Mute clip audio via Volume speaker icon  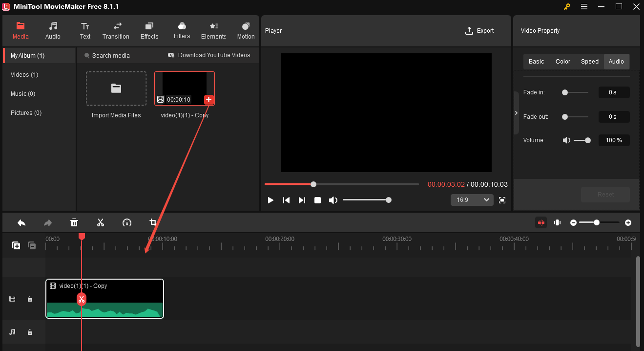pyautogui.click(x=566, y=140)
